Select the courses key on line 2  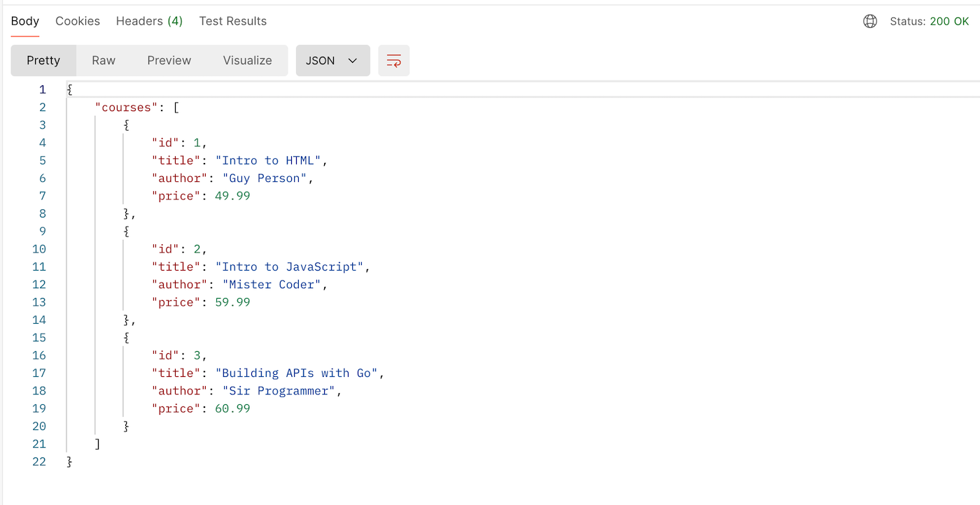tap(126, 107)
